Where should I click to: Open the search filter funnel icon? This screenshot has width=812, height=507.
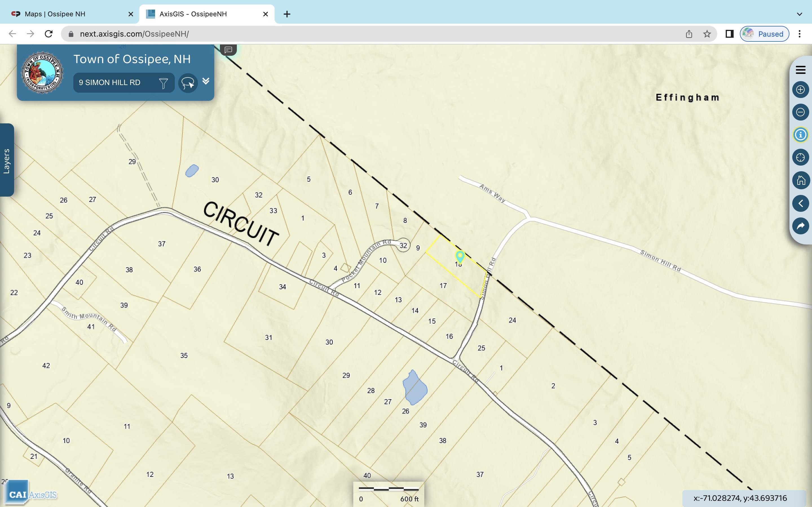[164, 83]
